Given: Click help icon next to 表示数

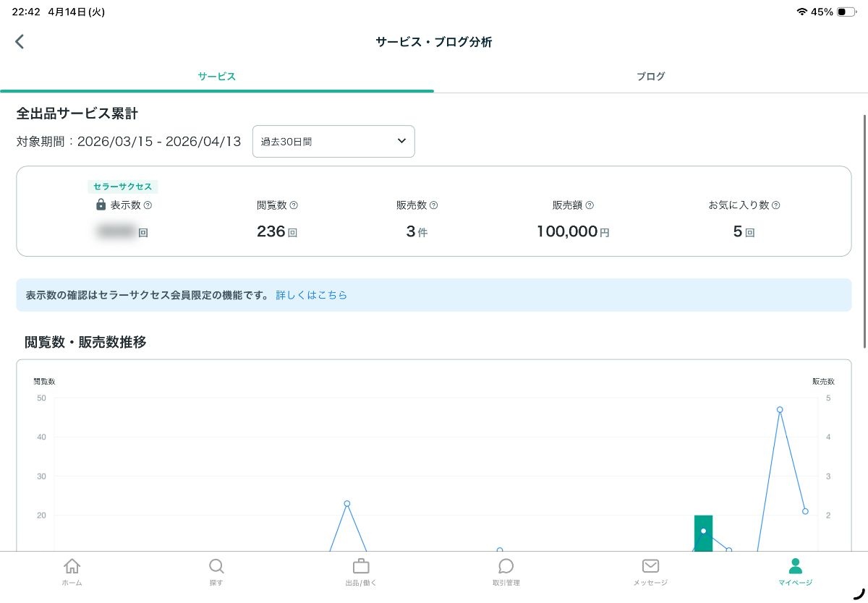Looking at the screenshot, I should [148, 205].
